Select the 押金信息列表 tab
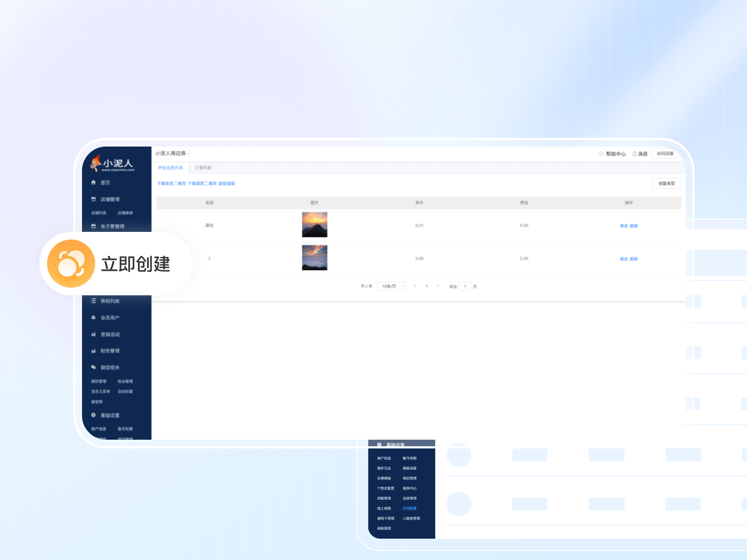Viewport: 747px width, 560px height. point(171,168)
